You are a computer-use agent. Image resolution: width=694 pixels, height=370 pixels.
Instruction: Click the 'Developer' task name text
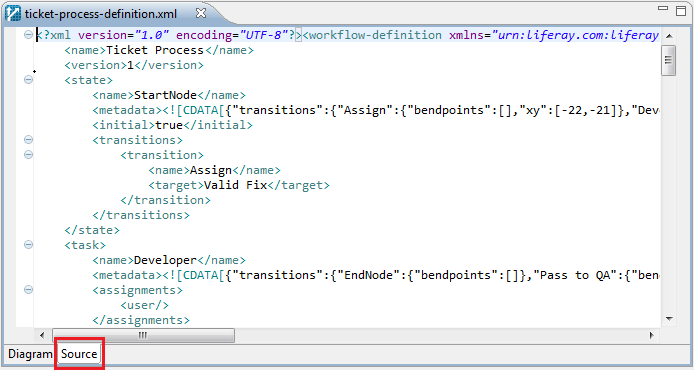tap(165, 260)
